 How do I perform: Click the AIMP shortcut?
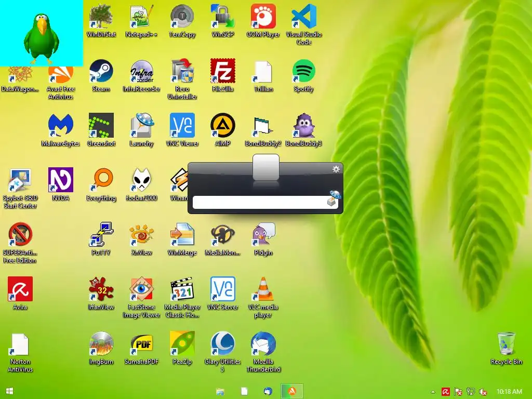click(222, 129)
